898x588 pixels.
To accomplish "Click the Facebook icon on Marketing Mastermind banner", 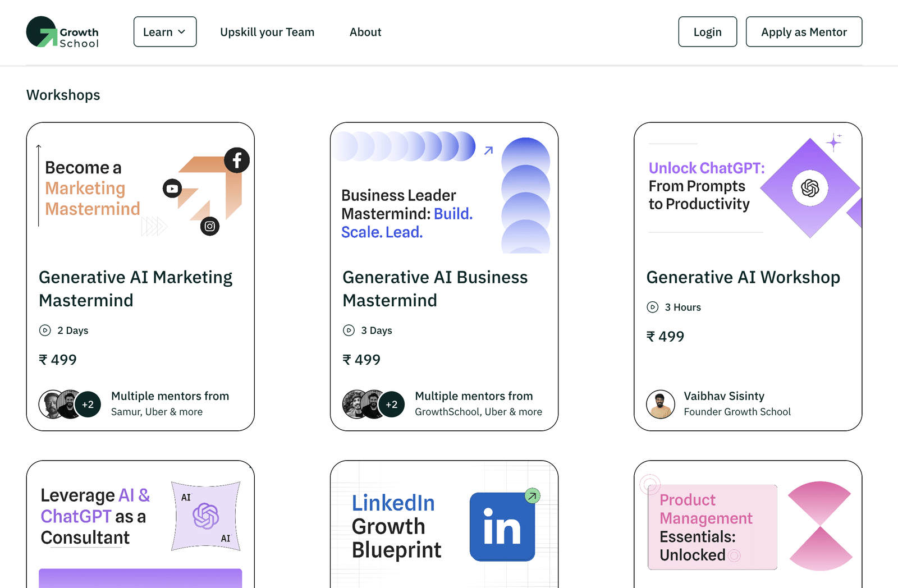I will [x=237, y=160].
